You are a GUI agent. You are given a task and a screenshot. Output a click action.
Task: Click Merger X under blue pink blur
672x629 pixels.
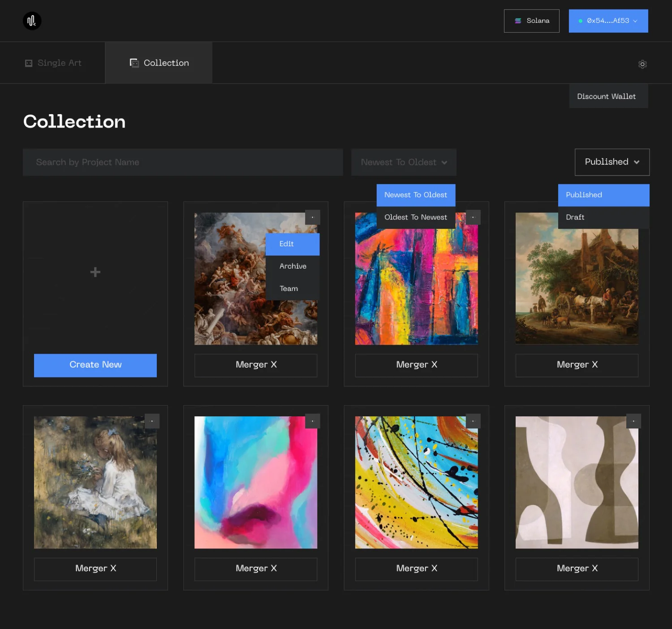coord(256,569)
